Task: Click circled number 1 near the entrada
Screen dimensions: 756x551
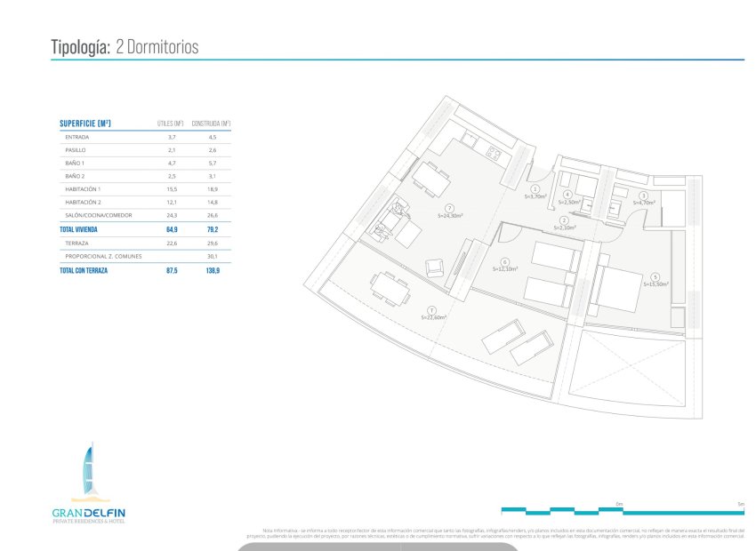Action: click(x=535, y=188)
